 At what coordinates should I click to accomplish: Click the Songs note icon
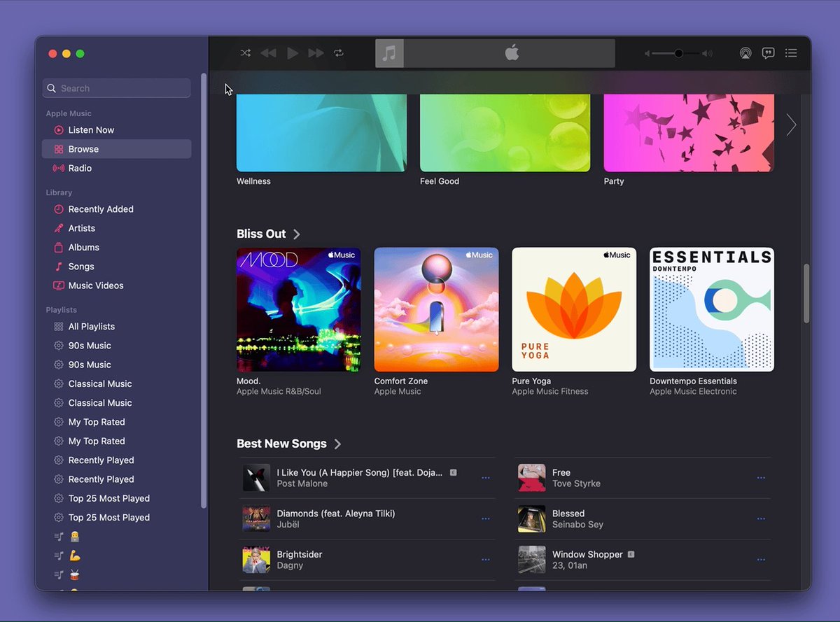point(59,267)
